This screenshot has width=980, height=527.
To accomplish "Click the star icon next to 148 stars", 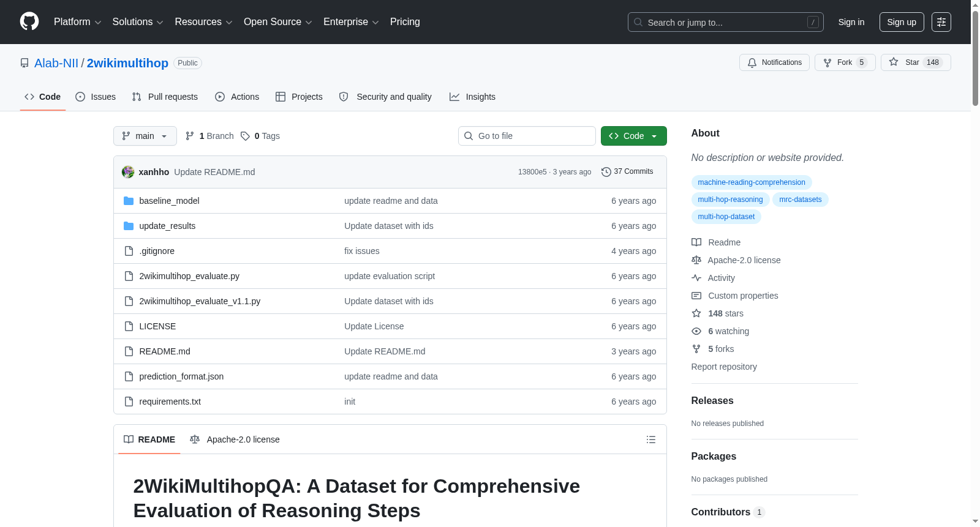I will coord(696,313).
